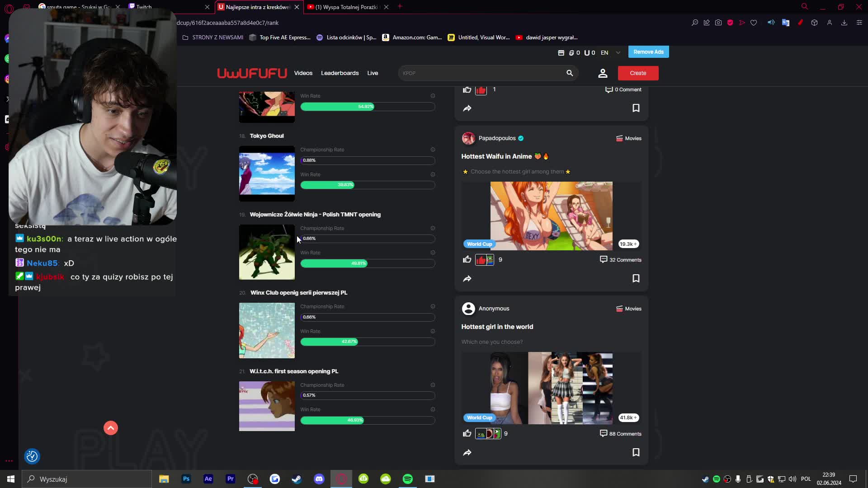
Task: Open the accessibility cookie widget icon
Action: tap(32, 456)
